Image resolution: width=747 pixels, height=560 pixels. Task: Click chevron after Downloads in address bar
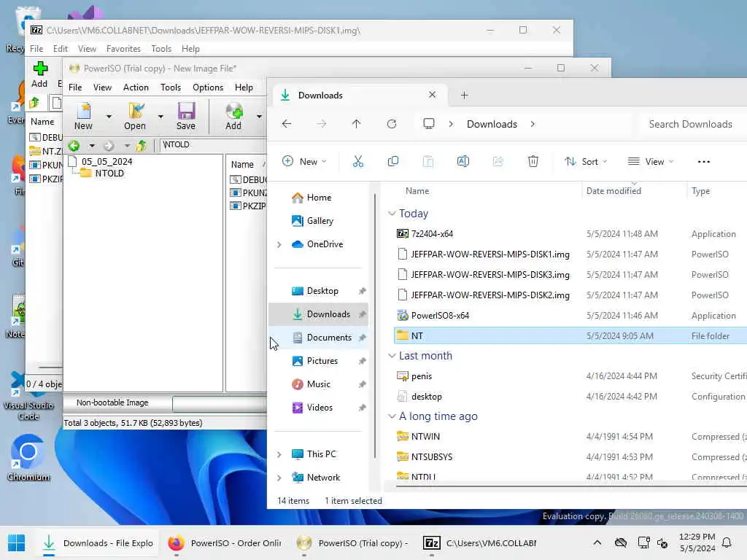click(x=533, y=124)
